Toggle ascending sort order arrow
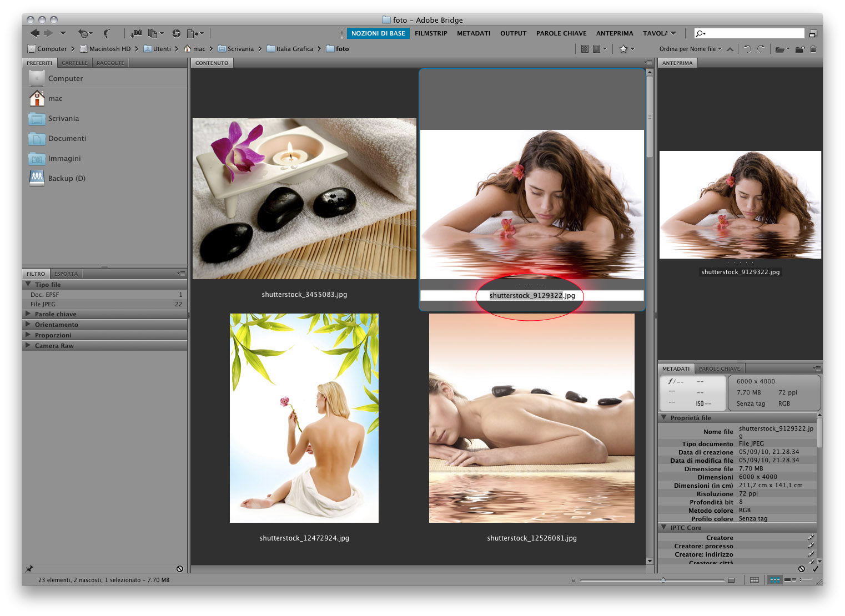Viewport: 845px width, 616px height. 730,49
